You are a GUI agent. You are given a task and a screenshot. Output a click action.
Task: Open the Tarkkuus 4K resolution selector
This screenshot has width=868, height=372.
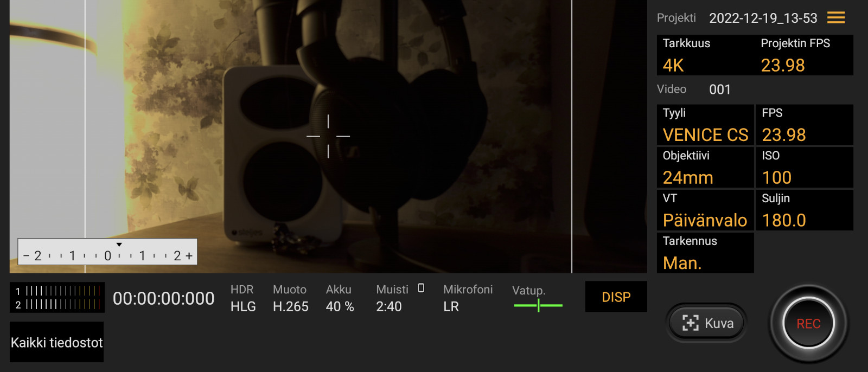[705, 55]
